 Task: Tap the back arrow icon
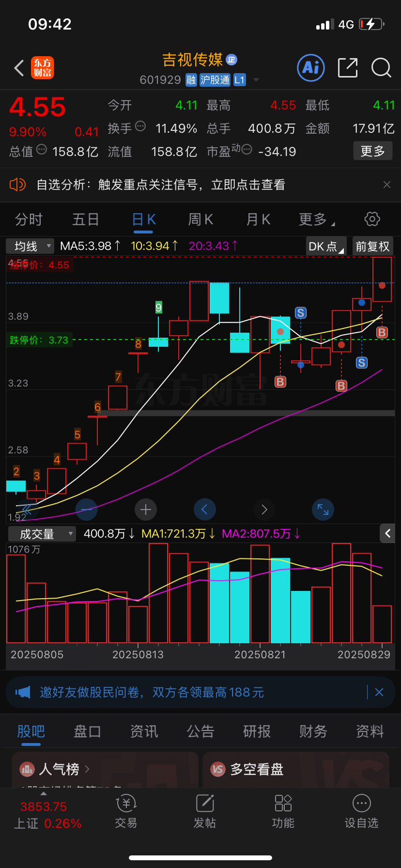(x=19, y=68)
